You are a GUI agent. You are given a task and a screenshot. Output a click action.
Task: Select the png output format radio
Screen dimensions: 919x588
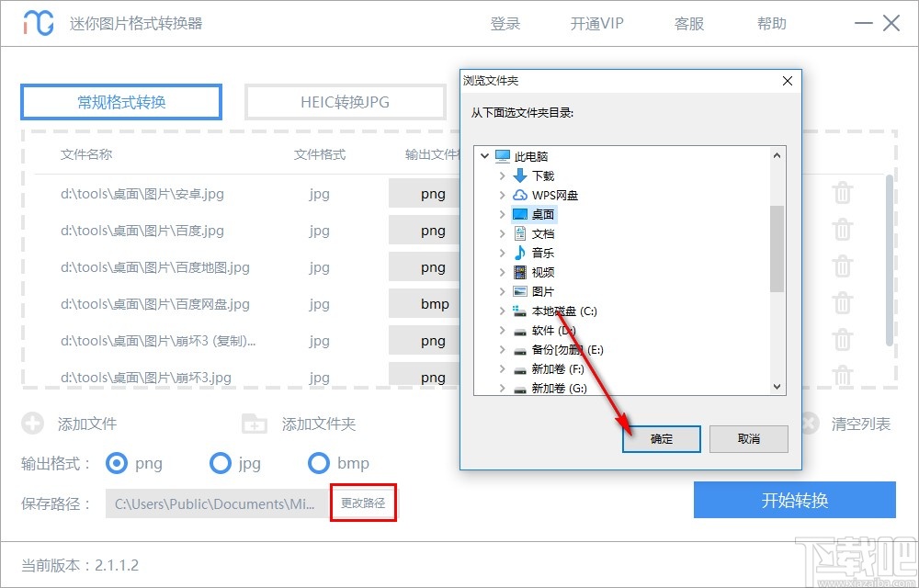[116, 464]
